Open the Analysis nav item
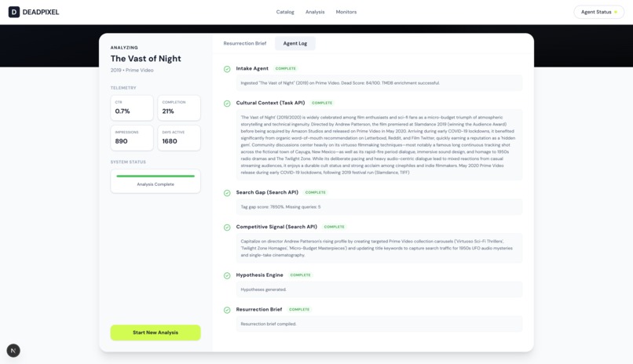The image size is (633, 364). [315, 12]
